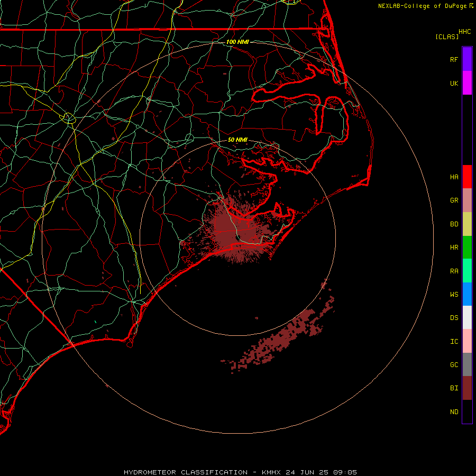The image size is (476, 476).
Task: Click the ND black legend swatch
Action: pyautogui.click(x=467, y=411)
